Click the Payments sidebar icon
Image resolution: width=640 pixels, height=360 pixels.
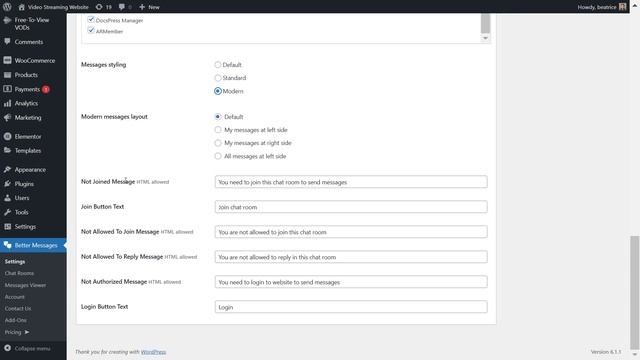pos(7,89)
